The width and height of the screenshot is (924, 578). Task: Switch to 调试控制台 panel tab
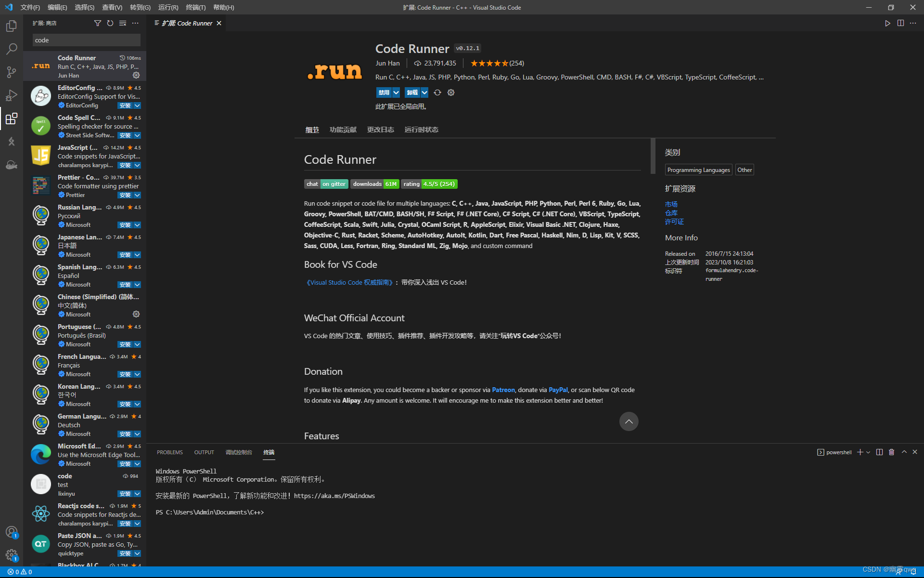pyautogui.click(x=239, y=452)
